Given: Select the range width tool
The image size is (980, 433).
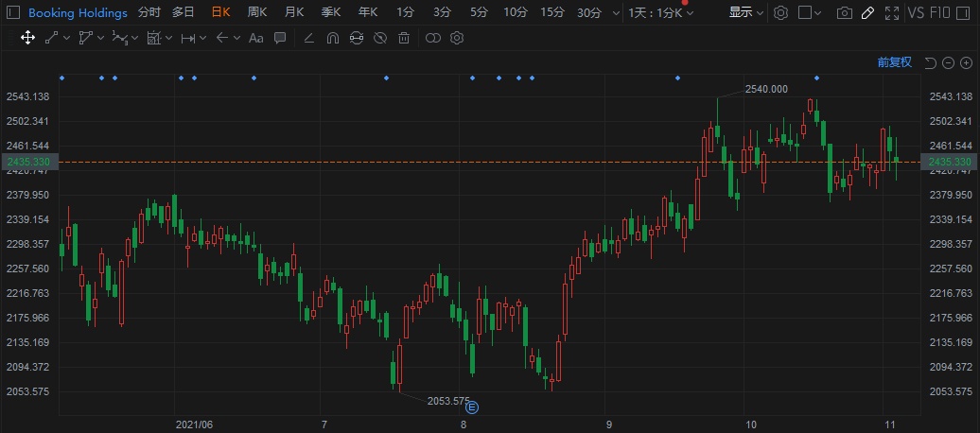Looking at the screenshot, I should point(187,38).
